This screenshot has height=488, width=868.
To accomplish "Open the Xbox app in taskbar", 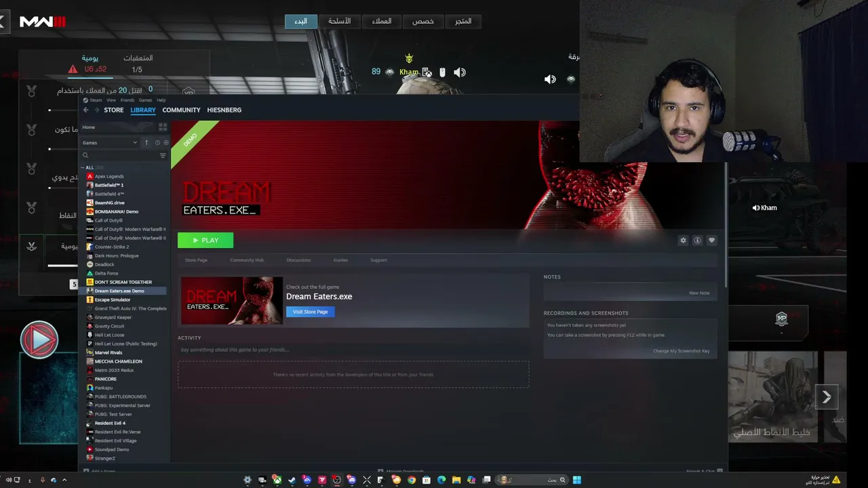I will click(x=277, y=480).
